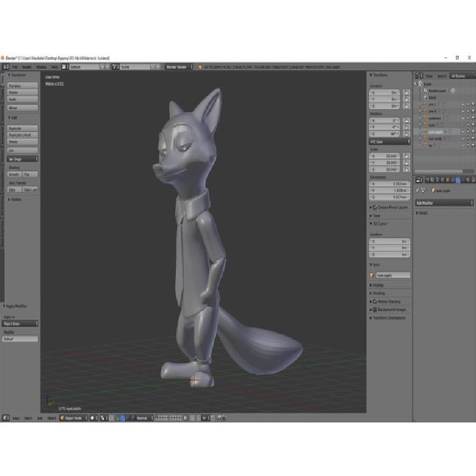Click the outliner horizontal scrollbar
476x476 pixels.
438,171
